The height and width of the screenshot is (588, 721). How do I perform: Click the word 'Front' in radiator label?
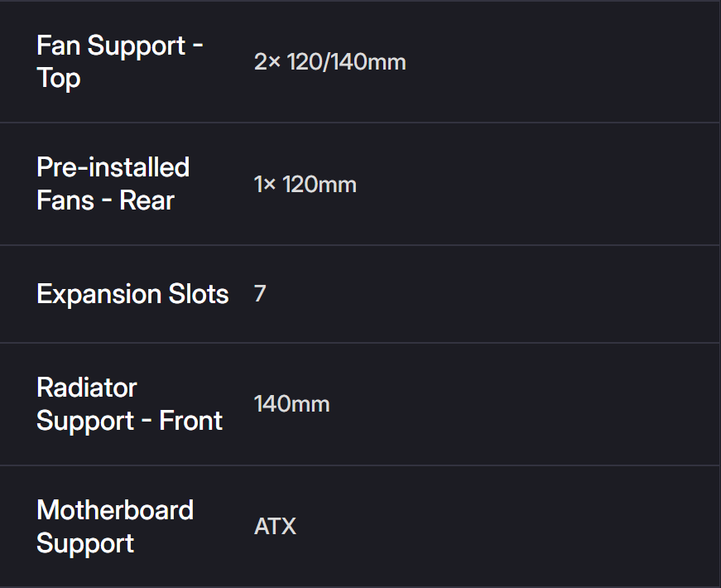191,421
